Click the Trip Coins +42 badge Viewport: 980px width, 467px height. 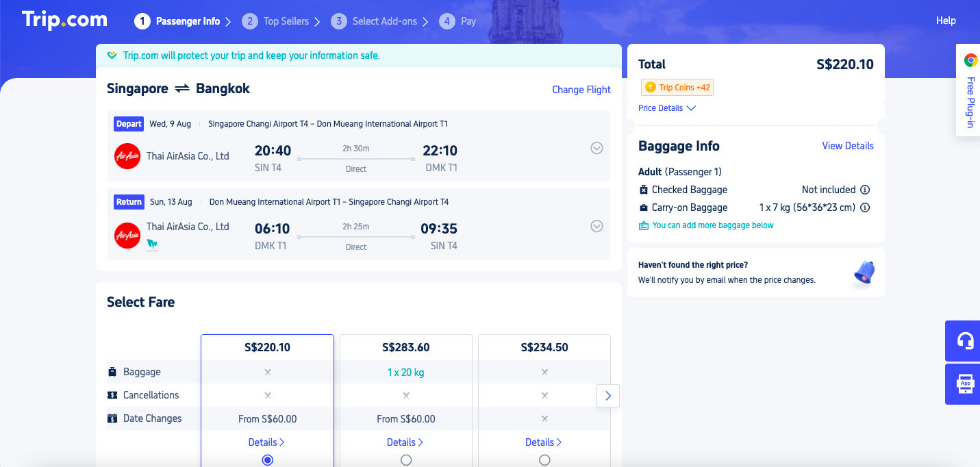[x=677, y=88]
